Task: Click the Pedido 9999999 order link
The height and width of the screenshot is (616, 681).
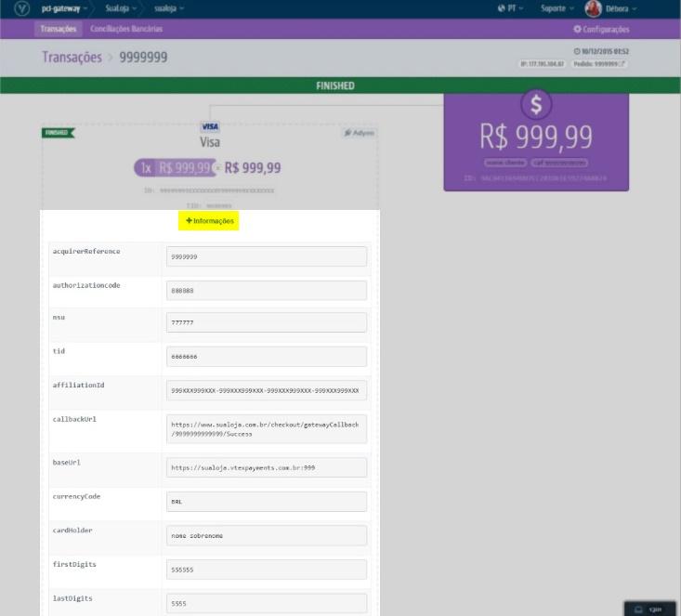Action: point(600,64)
